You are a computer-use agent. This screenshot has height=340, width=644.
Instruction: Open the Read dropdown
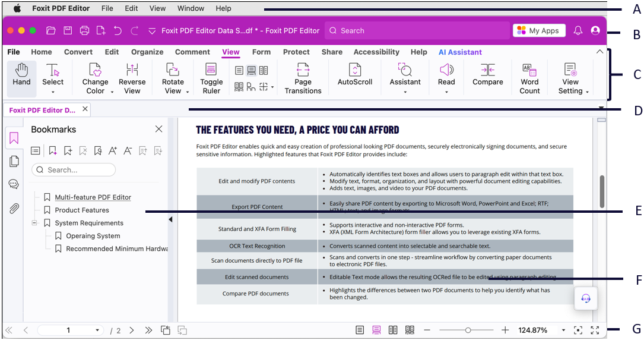pyautogui.click(x=446, y=92)
